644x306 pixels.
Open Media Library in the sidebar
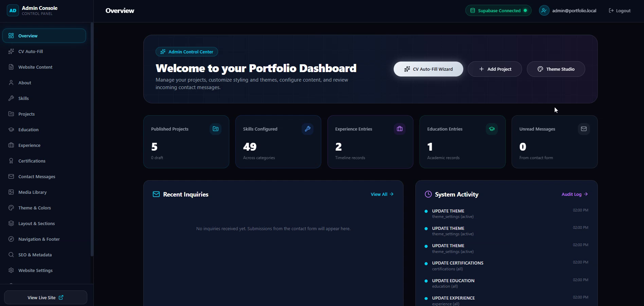(44, 192)
